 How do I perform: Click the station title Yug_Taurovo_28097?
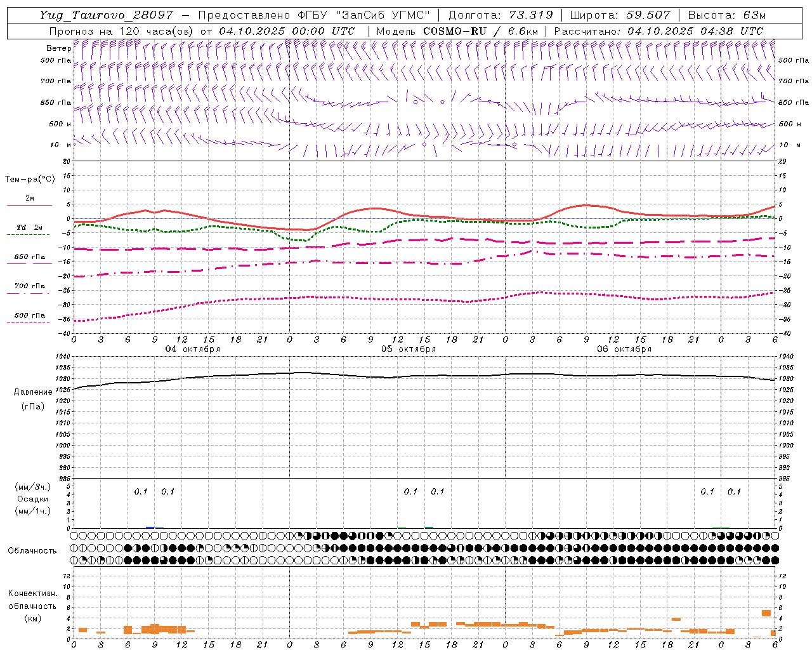tap(105, 15)
